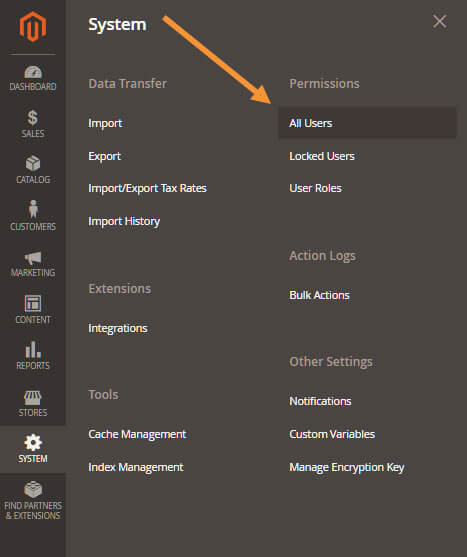
Task: Go to User Roles
Action: point(315,188)
